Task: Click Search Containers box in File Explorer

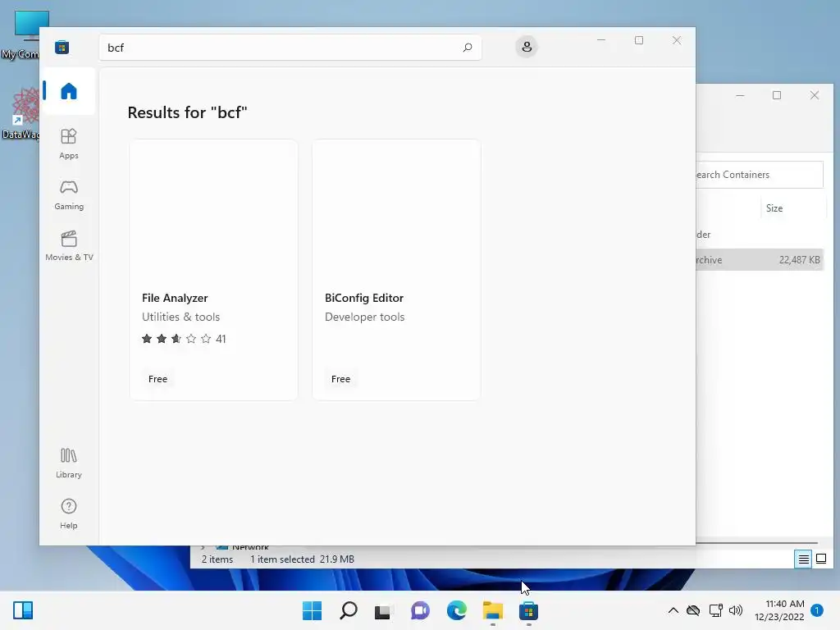Action: (759, 175)
